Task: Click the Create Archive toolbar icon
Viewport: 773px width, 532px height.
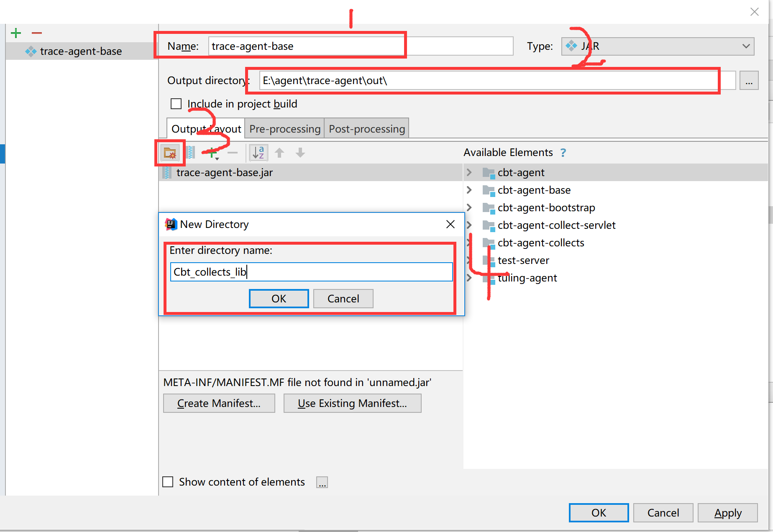Action: tap(191, 153)
